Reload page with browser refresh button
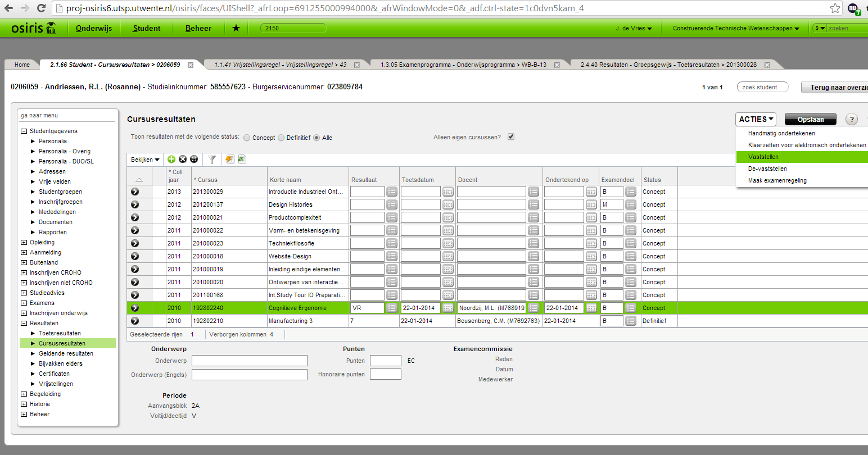This screenshot has height=455, width=868. tap(41, 8)
